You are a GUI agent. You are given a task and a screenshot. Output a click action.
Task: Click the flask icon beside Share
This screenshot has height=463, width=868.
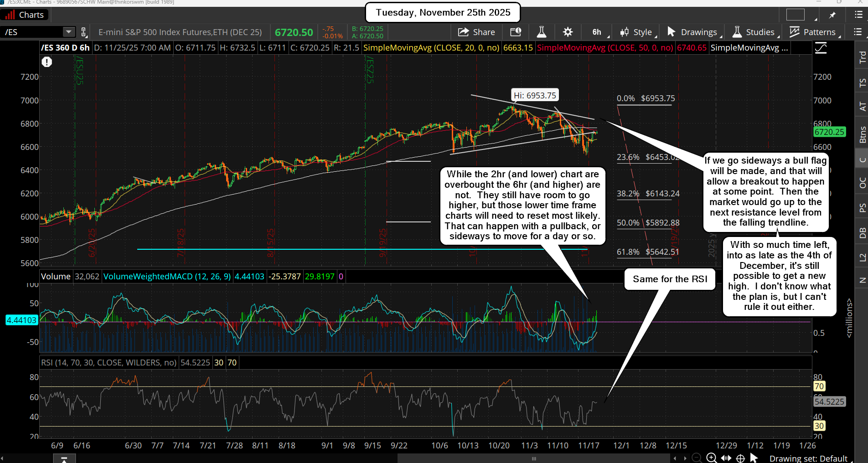click(542, 32)
